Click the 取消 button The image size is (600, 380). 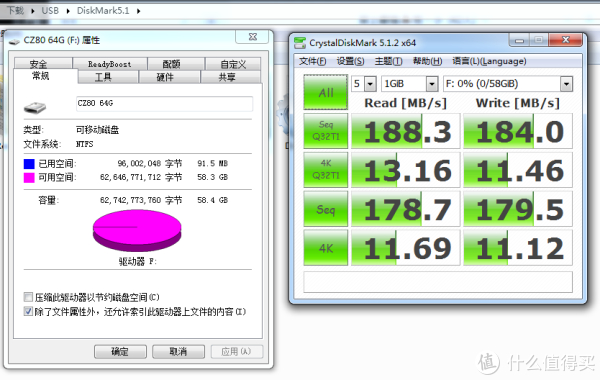(178, 351)
